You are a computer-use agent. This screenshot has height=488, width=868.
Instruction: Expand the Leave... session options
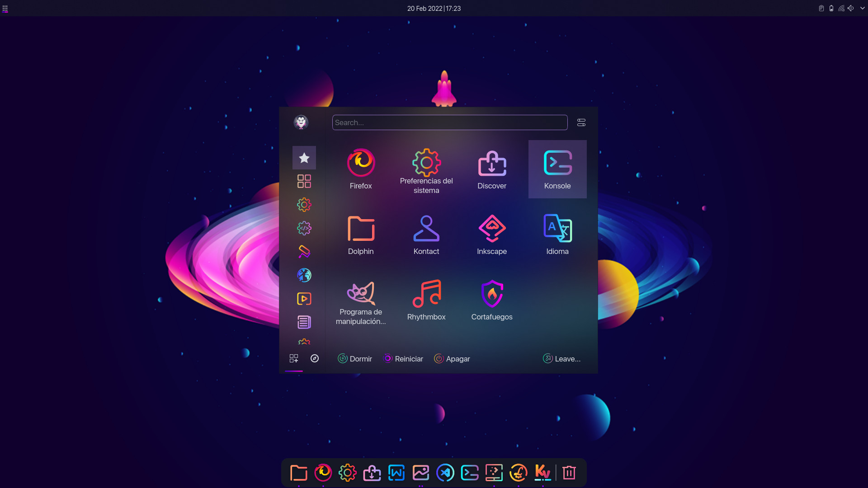[562, 359]
